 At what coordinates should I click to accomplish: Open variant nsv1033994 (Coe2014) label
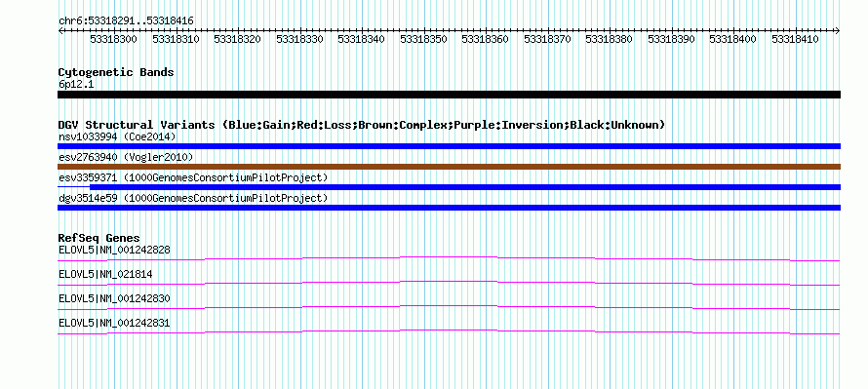(x=117, y=136)
